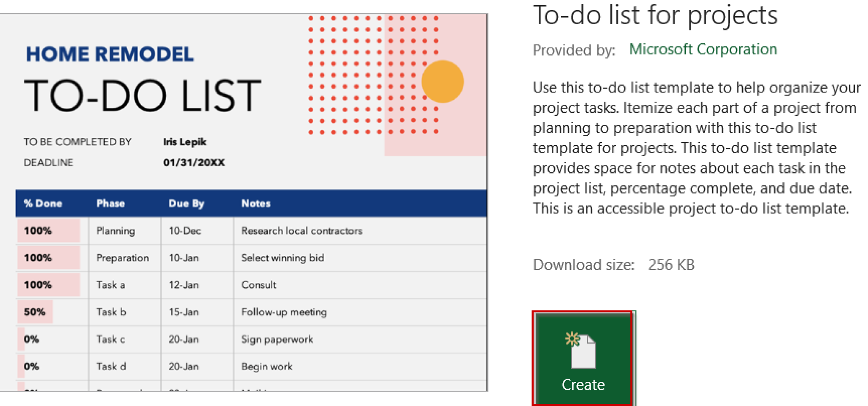
Task: Click the "Follow-up meeting" note text
Action: coord(284,312)
